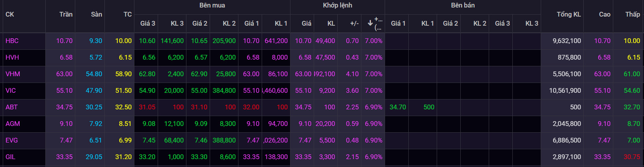The height and width of the screenshot is (167, 644).
Task: Click ABT red bid price 32.00
Action: [x=251, y=107]
